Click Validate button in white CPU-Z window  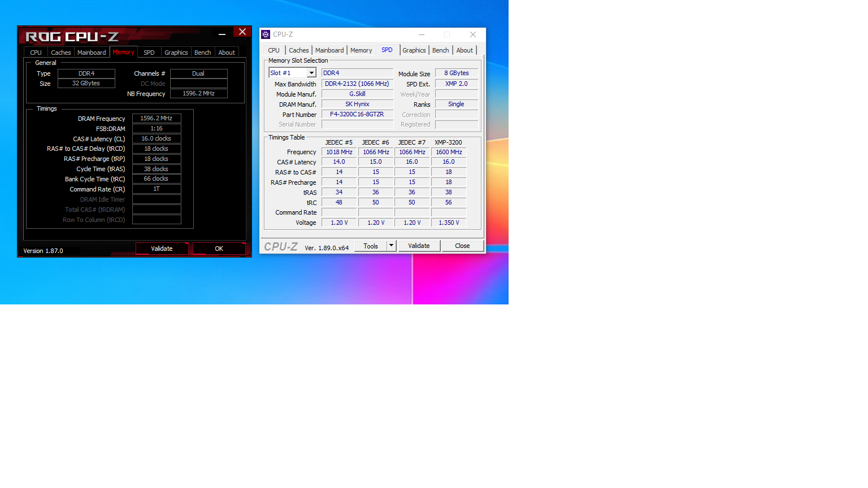click(x=419, y=246)
